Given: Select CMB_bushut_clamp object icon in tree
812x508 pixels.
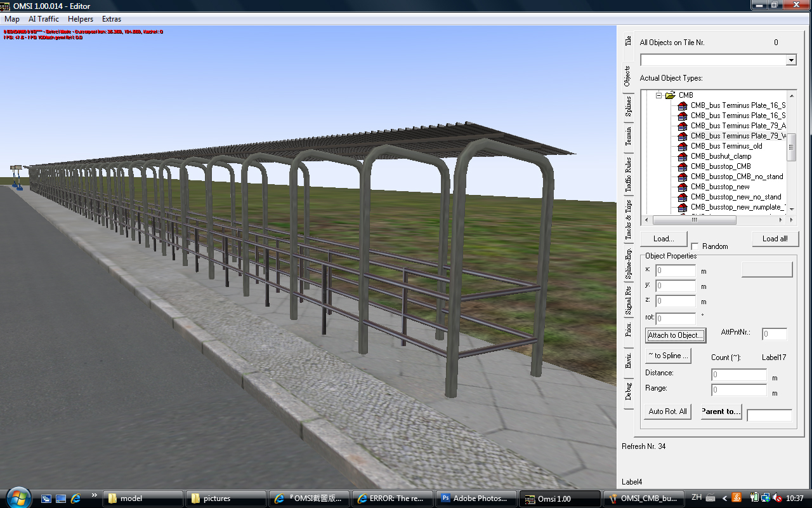Looking at the screenshot, I should [x=682, y=156].
